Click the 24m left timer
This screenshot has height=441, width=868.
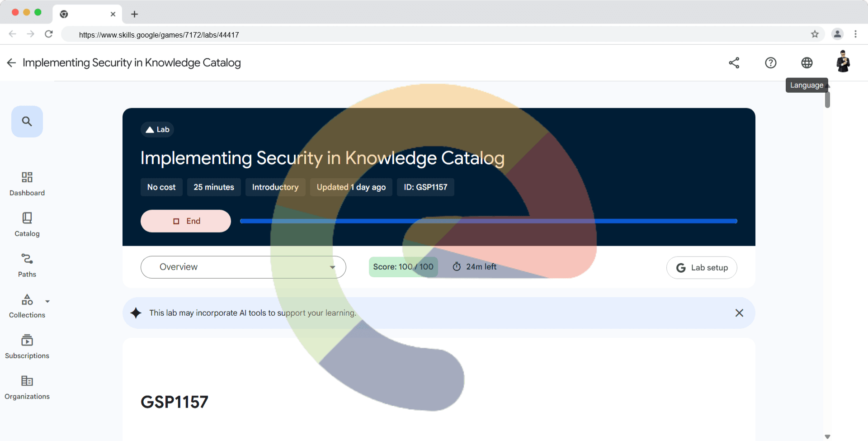tap(474, 267)
